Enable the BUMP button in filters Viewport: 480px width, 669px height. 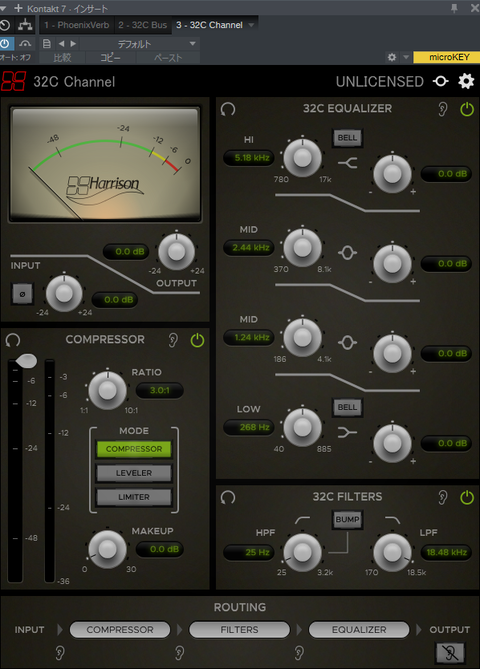click(347, 519)
